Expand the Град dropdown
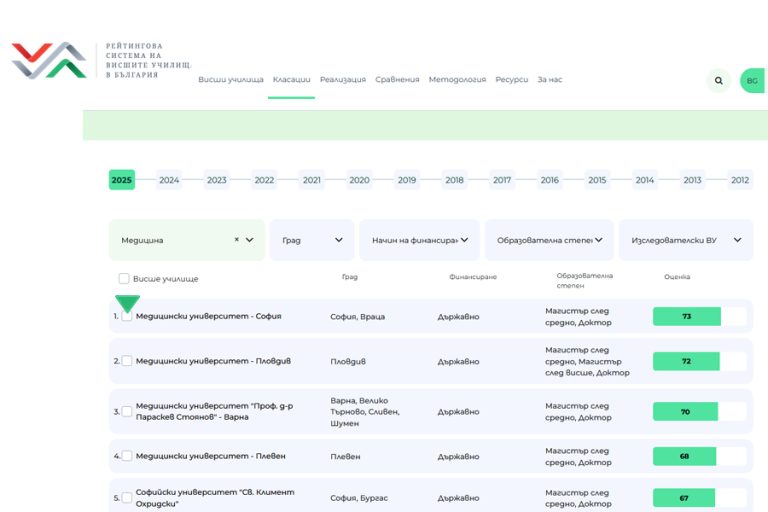This screenshot has height=512, width=768. [x=312, y=240]
